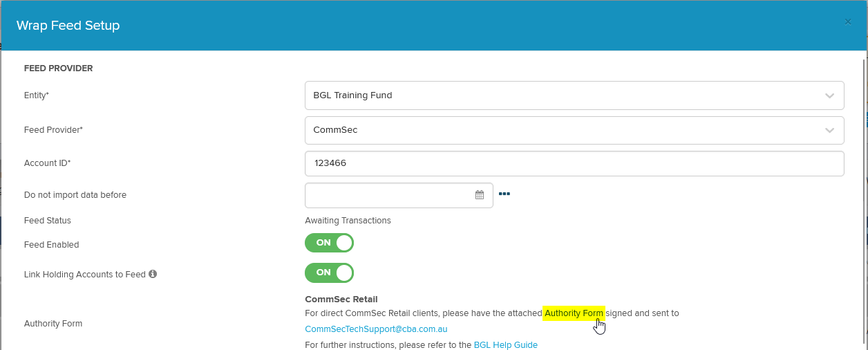The width and height of the screenshot is (868, 350).
Task: Click the Account ID field containing 123466
Action: 574,163
